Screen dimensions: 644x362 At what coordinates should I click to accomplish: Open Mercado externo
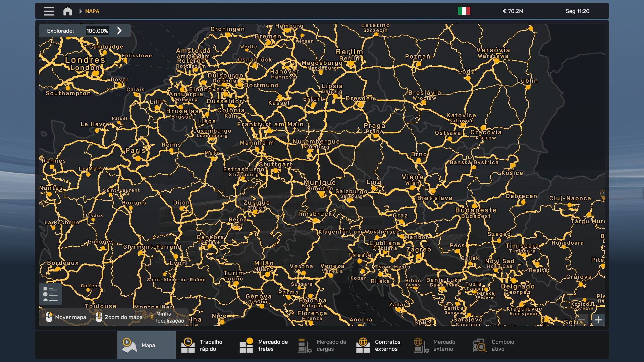coord(439,345)
